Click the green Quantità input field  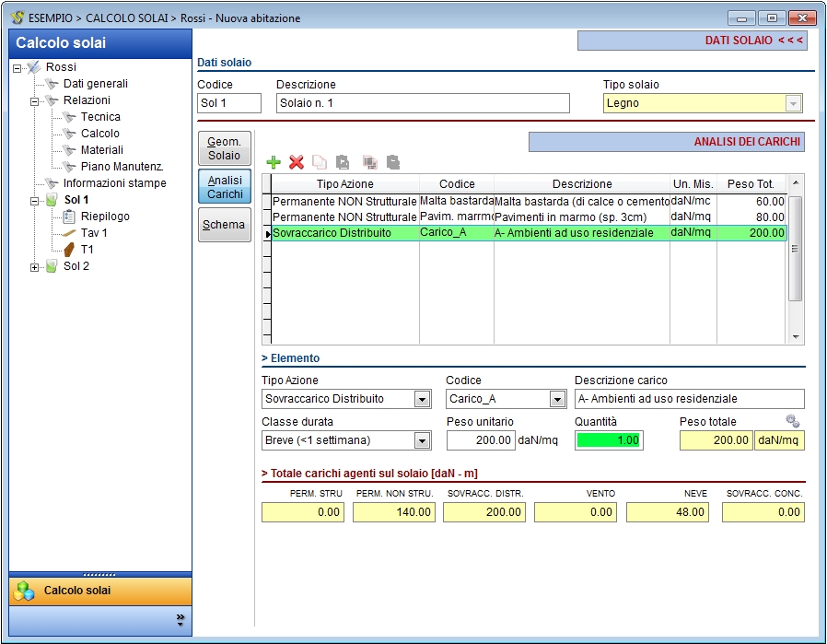[x=609, y=440]
